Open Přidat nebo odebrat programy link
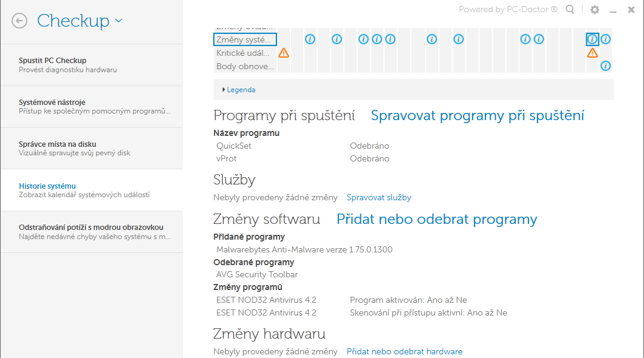The image size is (644, 358). click(437, 219)
